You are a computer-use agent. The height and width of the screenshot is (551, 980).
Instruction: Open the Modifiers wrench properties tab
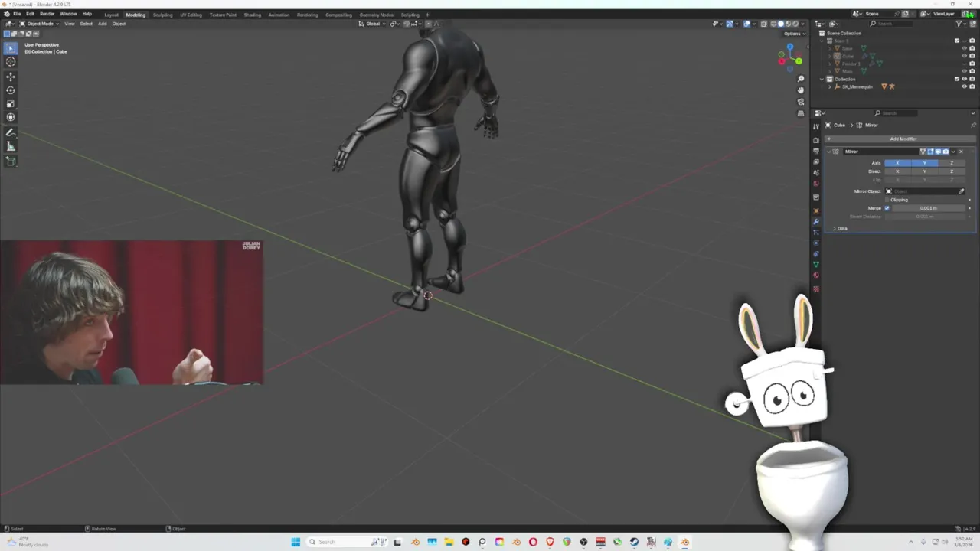[816, 221]
